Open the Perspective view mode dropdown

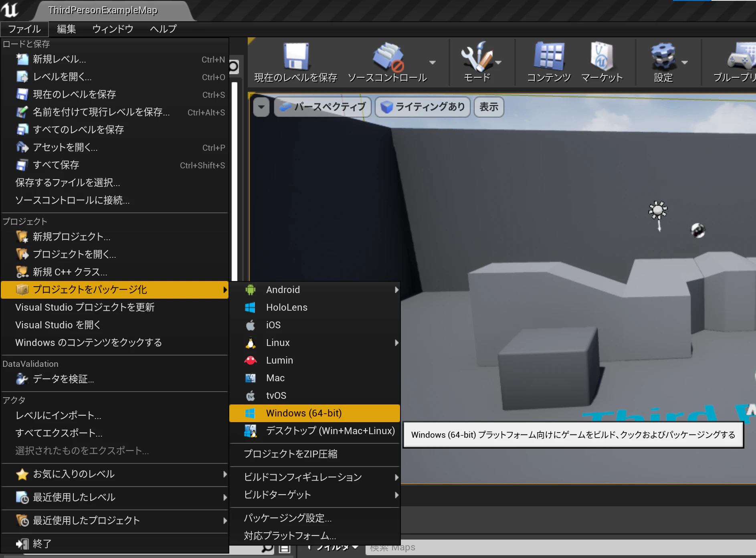323,107
